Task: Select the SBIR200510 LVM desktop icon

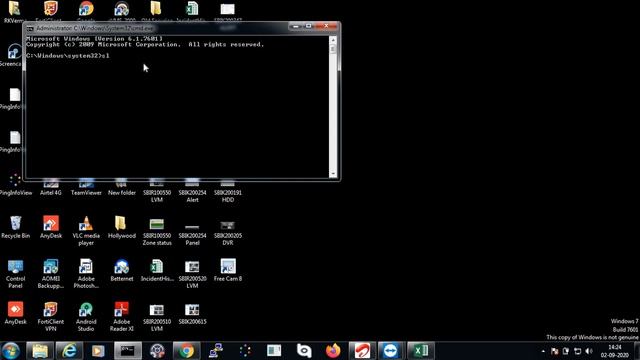Action: point(157,317)
